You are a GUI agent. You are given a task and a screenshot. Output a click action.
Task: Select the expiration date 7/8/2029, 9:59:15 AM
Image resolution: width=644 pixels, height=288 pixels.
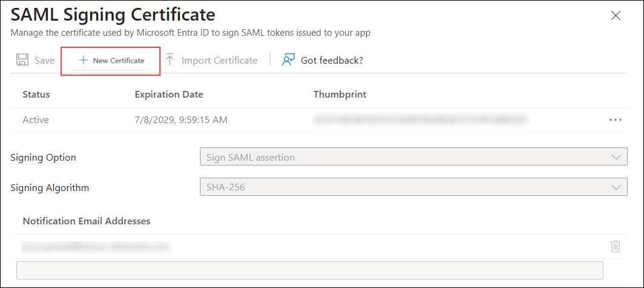181,120
